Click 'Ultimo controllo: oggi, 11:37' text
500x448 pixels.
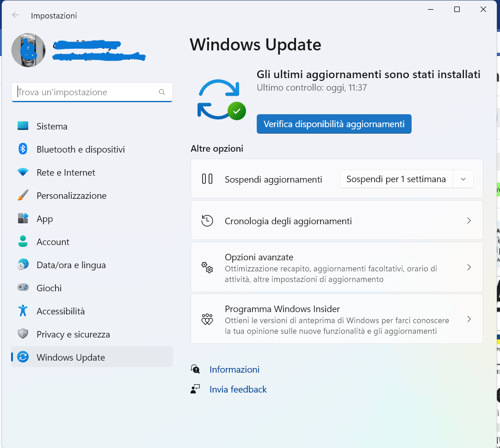312,87
